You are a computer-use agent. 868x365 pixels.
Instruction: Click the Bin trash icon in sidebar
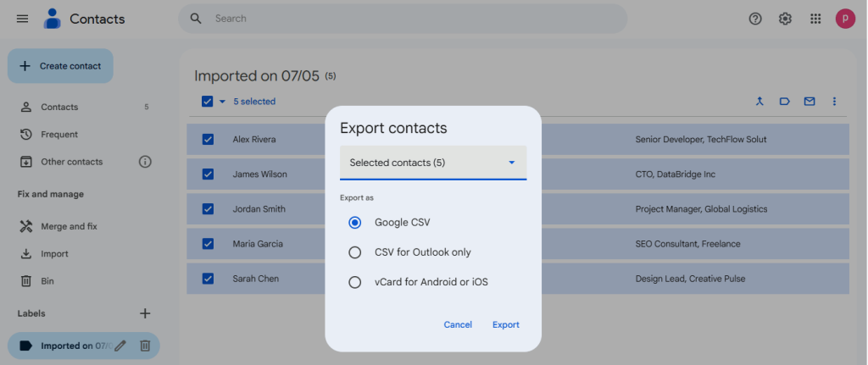point(26,281)
